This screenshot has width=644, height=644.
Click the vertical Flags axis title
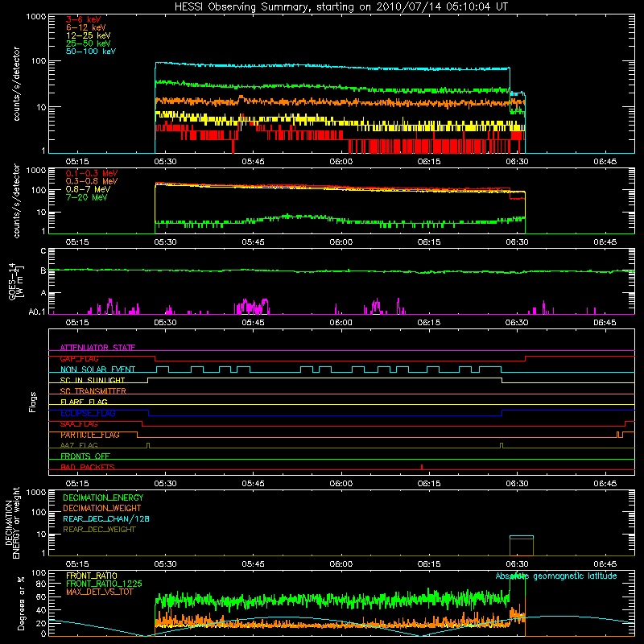coord(33,402)
